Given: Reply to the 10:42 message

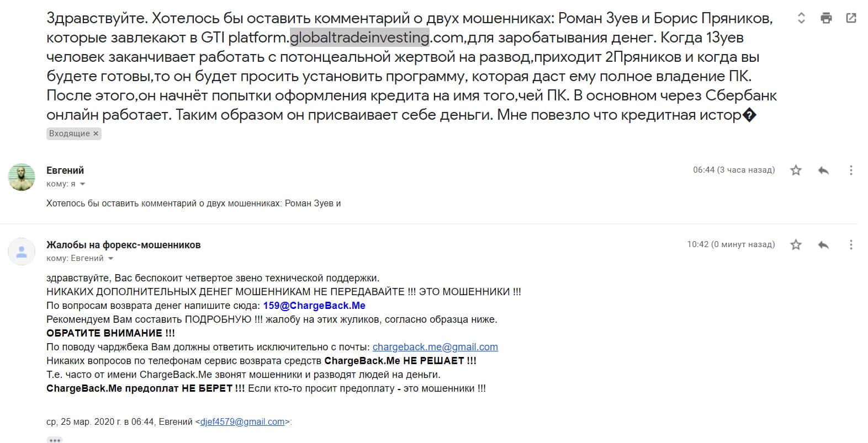Looking at the screenshot, I should tap(823, 244).
